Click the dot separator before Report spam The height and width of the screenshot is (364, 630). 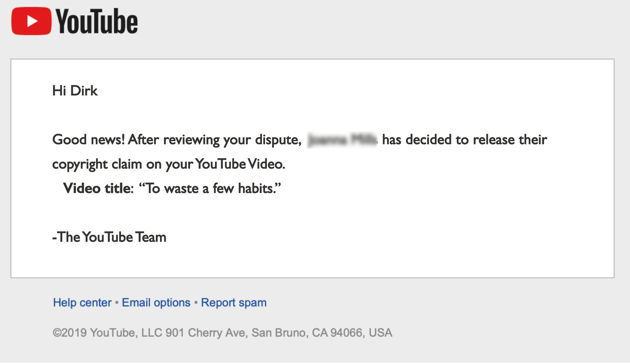[x=196, y=303]
